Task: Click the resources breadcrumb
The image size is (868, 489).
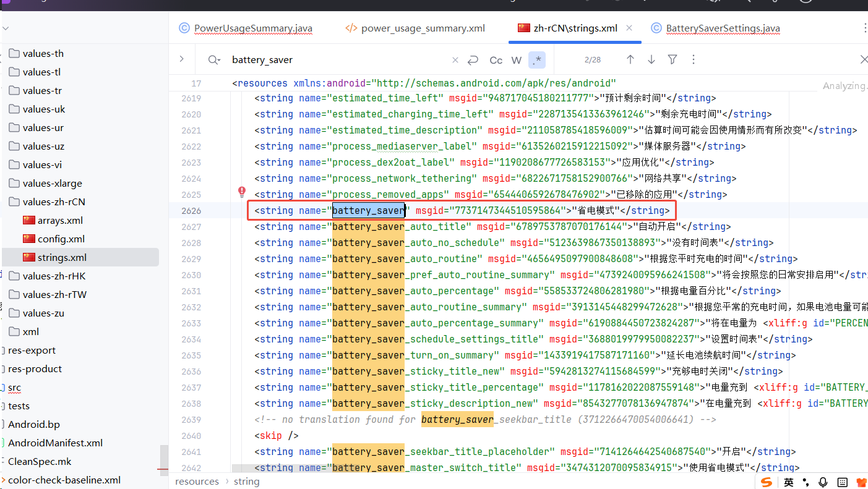Action: [x=197, y=481]
